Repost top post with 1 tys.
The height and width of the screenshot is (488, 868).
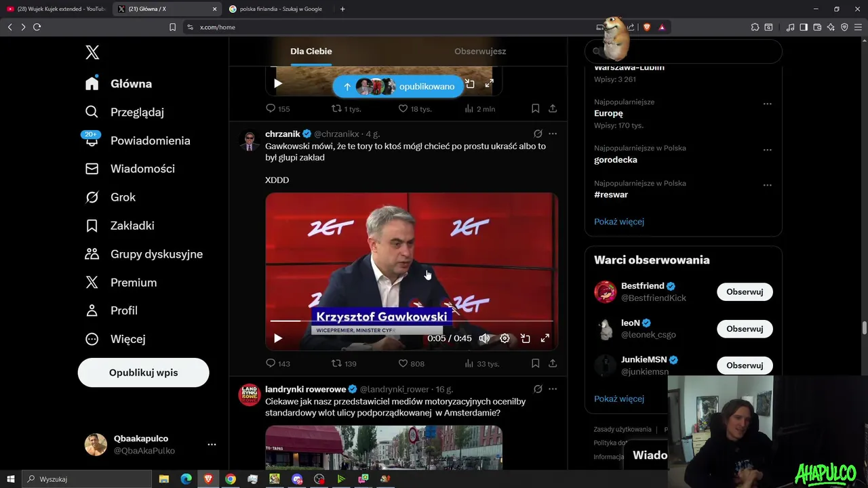coord(346,108)
